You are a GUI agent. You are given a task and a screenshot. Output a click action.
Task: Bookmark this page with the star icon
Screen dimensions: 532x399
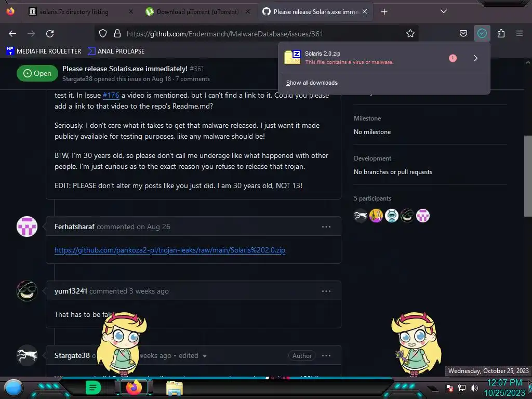pos(410,33)
